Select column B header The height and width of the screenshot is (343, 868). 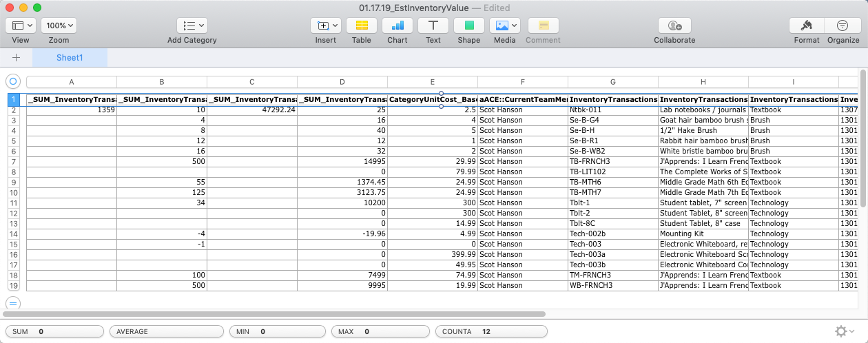(162, 82)
